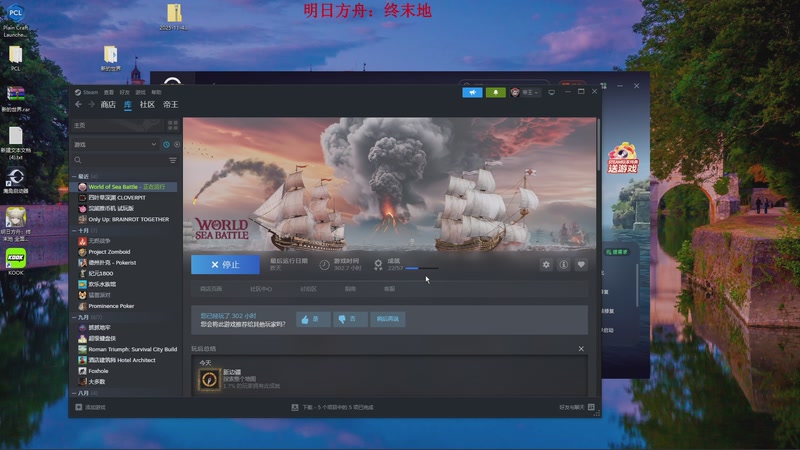Switch to Big Picture mode monitor icon
800x450 pixels.
552,92
